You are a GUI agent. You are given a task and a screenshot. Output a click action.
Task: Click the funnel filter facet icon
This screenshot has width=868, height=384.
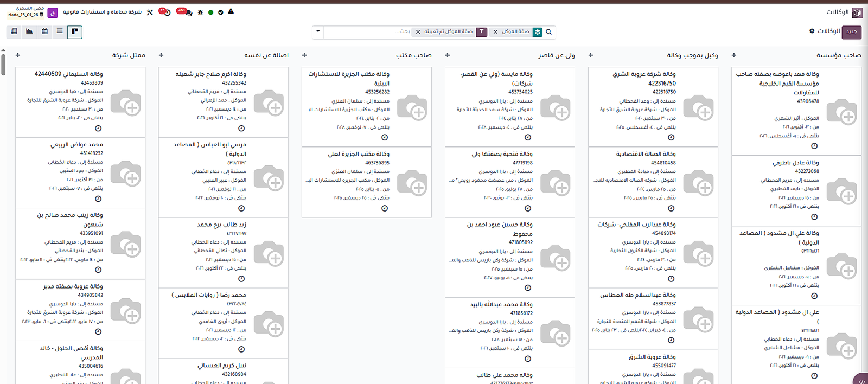(482, 32)
